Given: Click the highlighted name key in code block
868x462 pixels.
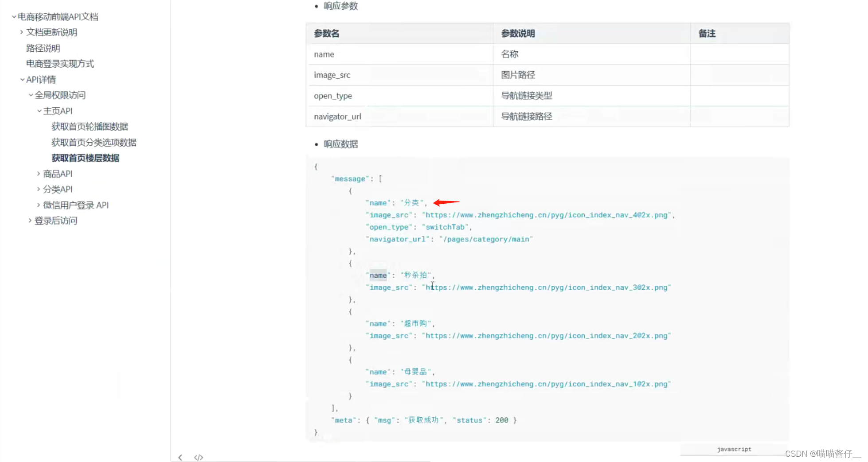Looking at the screenshot, I should (377, 275).
